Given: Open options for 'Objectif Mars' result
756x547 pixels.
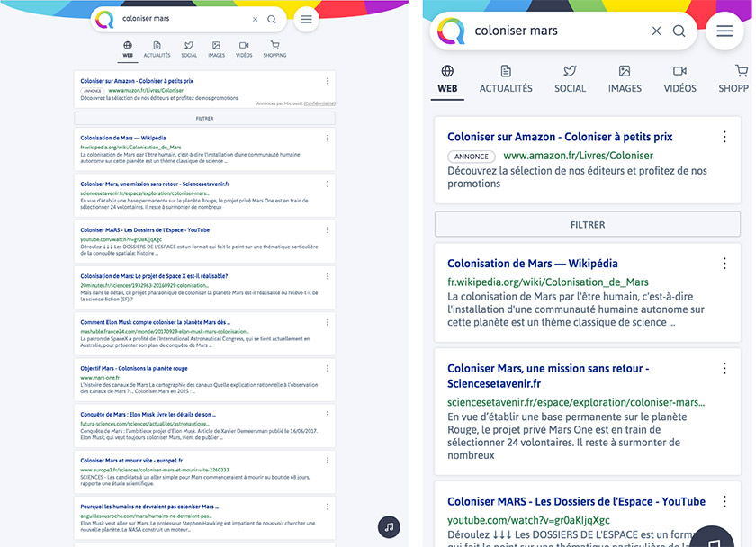Looking at the screenshot, I should click(328, 369).
